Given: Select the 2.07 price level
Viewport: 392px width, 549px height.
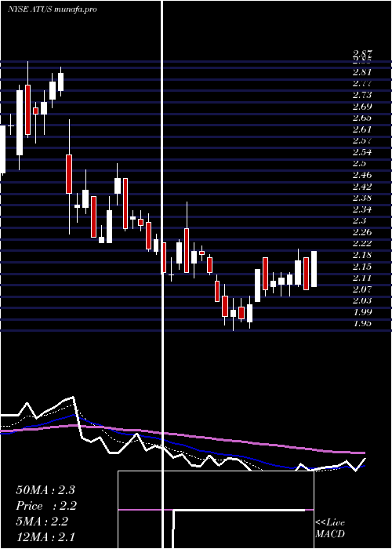Looking at the screenshot, I should [x=362, y=289].
